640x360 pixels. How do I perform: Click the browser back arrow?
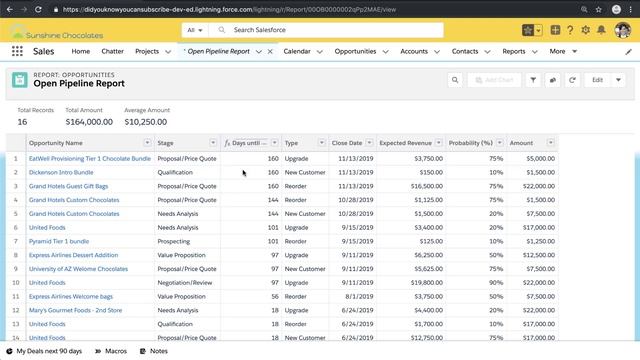point(9,9)
